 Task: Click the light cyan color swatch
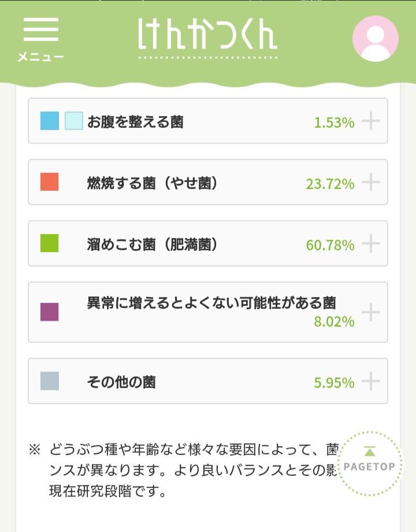[74, 121]
